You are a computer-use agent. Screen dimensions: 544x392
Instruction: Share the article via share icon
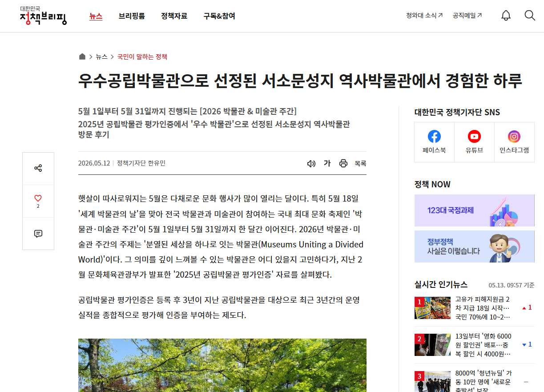pyautogui.click(x=38, y=168)
